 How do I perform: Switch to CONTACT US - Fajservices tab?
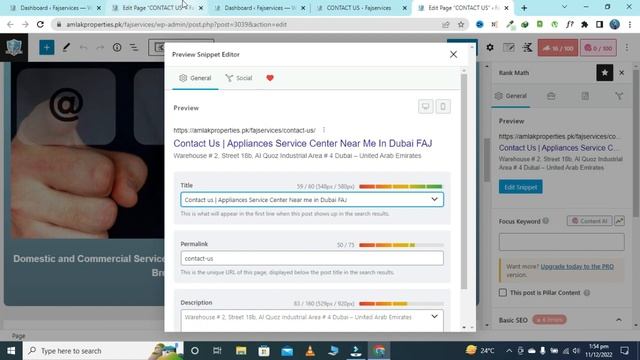[358, 8]
